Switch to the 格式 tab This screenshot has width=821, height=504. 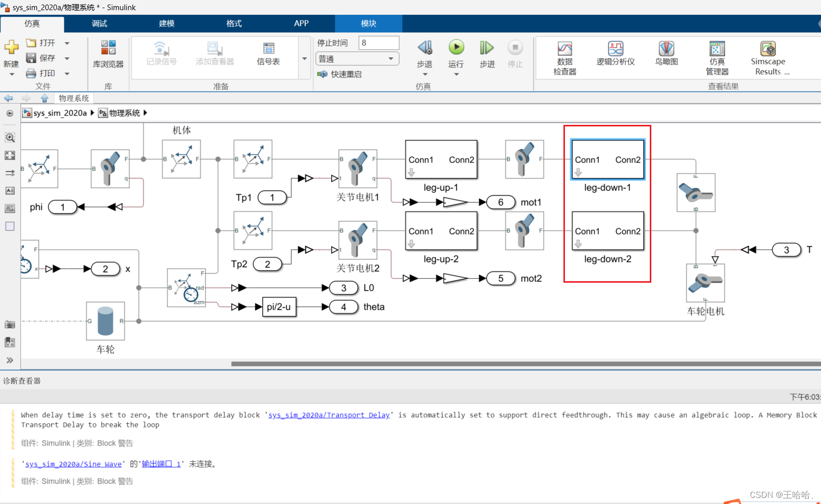pyautogui.click(x=234, y=23)
